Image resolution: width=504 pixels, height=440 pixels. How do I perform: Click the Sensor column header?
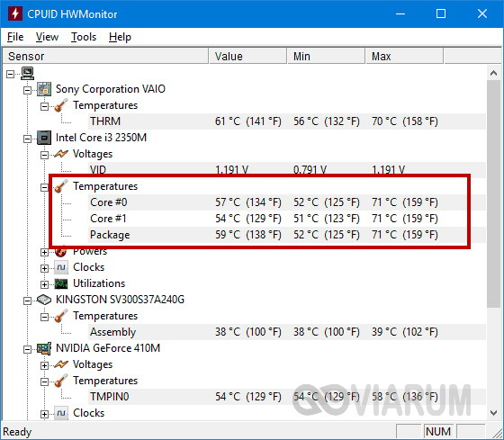(x=105, y=57)
